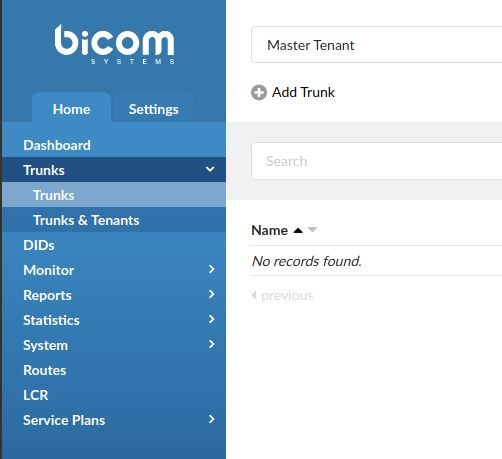Expand the System submenu arrow
The image size is (502, 459).
coord(211,344)
